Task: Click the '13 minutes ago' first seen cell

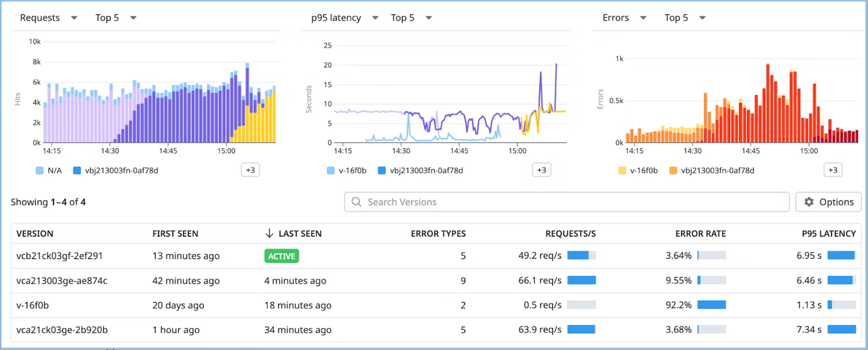Action: click(x=186, y=256)
